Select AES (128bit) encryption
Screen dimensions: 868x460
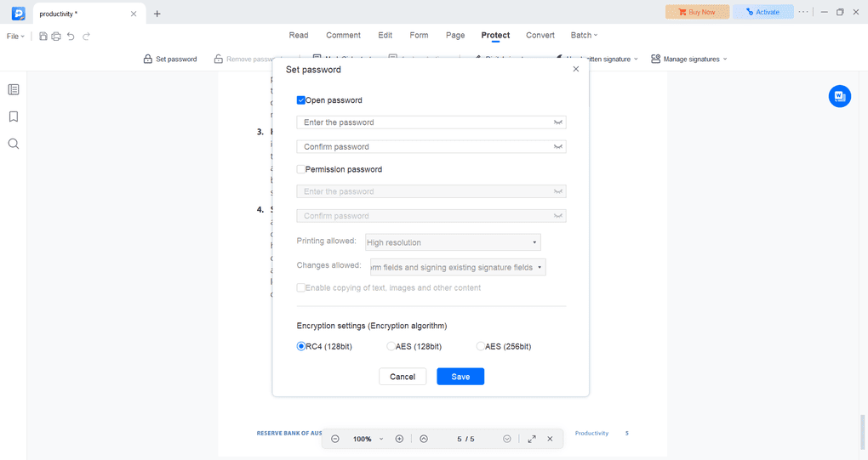click(391, 346)
